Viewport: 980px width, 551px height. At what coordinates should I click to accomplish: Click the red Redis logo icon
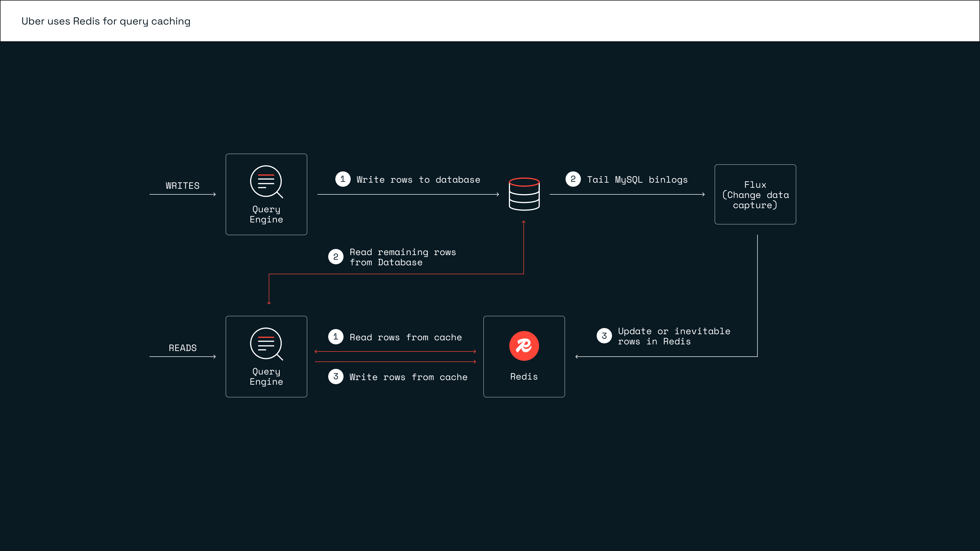pyautogui.click(x=524, y=346)
